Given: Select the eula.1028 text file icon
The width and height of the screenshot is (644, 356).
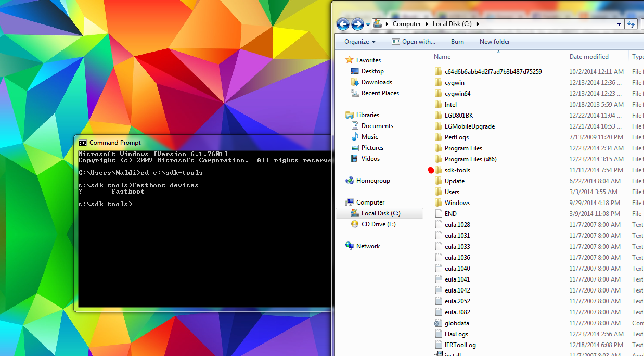Looking at the screenshot, I should (438, 225).
